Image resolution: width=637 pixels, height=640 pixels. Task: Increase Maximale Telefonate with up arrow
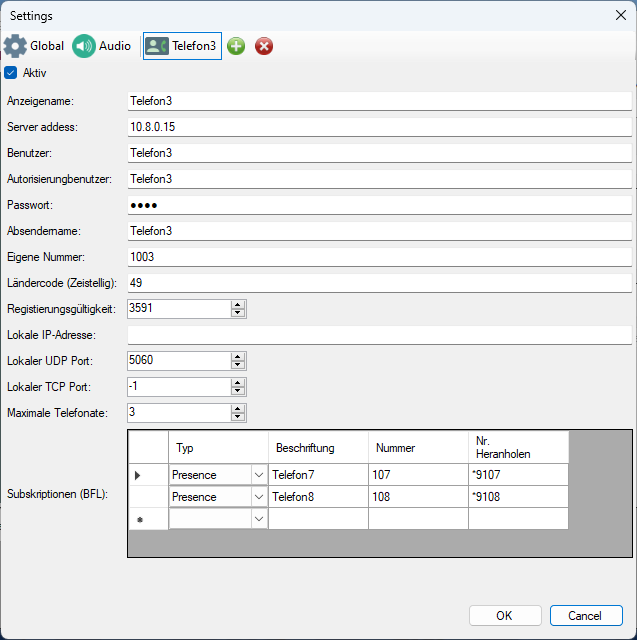(237, 409)
